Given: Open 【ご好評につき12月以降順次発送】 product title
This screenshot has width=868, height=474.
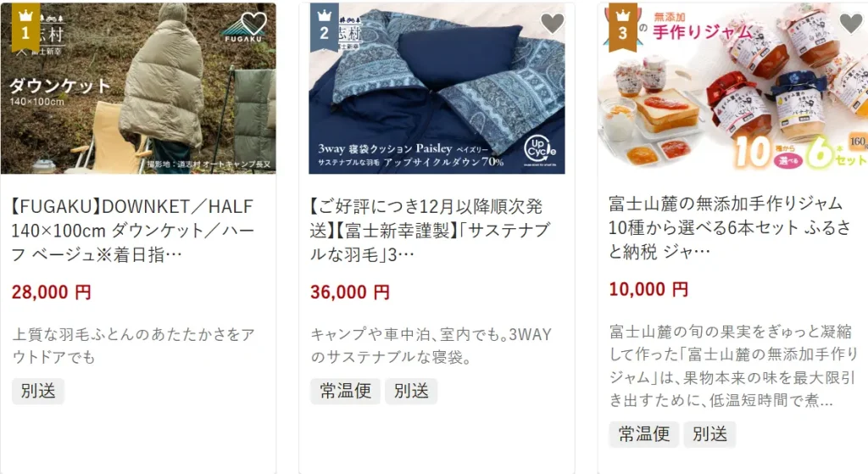Looking at the screenshot, I should (x=430, y=231).
